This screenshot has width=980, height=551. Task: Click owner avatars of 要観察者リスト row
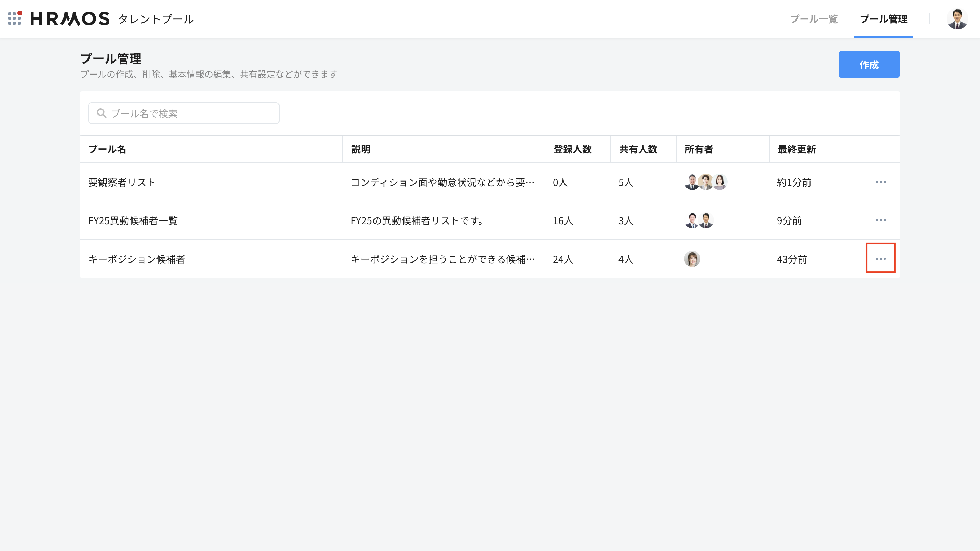706,182
